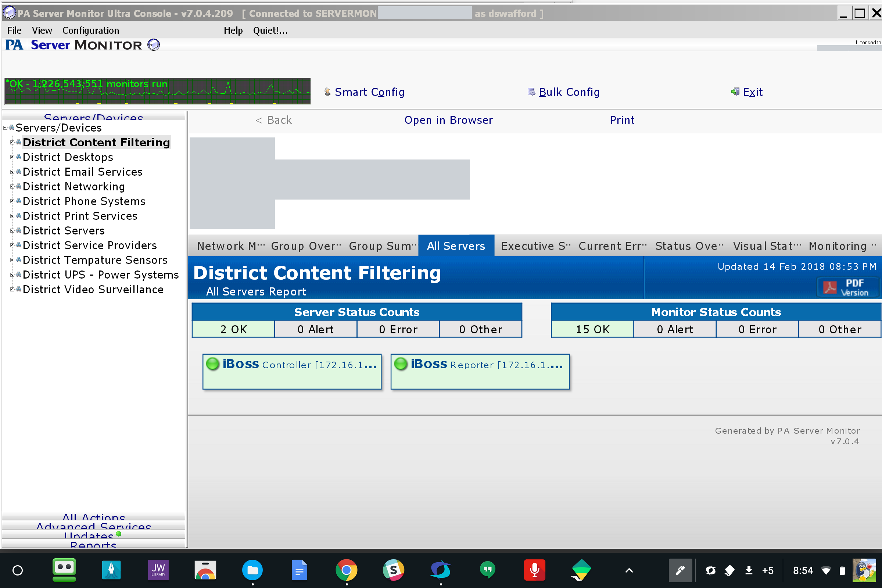This screenshot has width=882, height=588.
Task: Click the Bulk Config icon
Action: click(x=531, y=92)
